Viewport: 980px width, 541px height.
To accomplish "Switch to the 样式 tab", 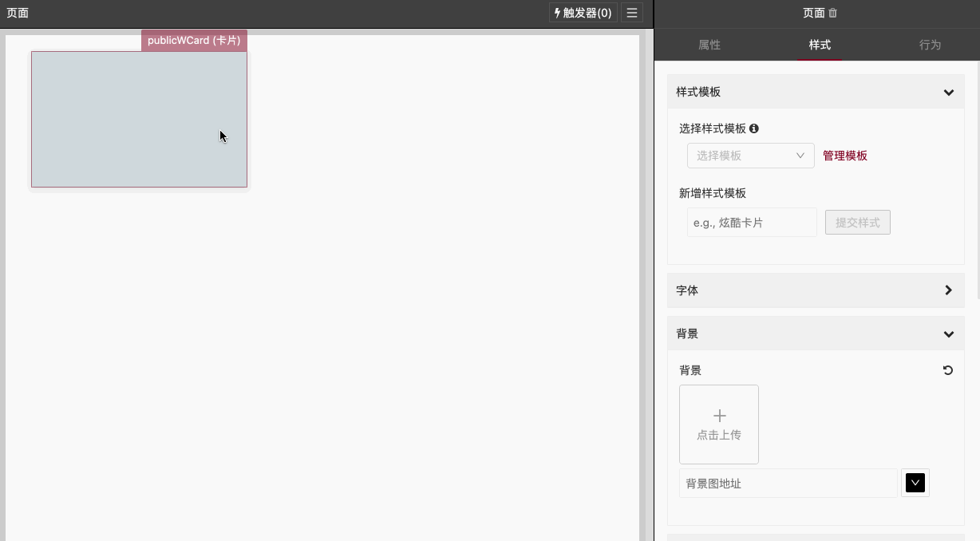I will [820, 45].
